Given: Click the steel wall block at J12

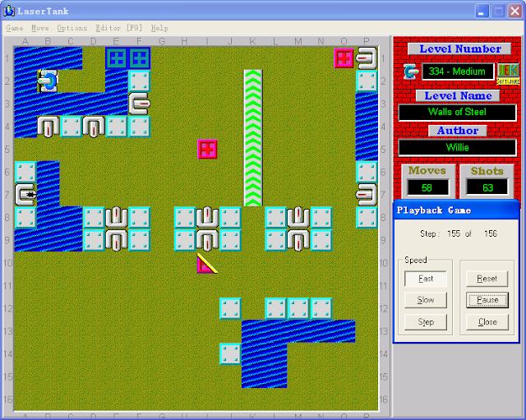Looking at the screenshot, I should [230, 308].
